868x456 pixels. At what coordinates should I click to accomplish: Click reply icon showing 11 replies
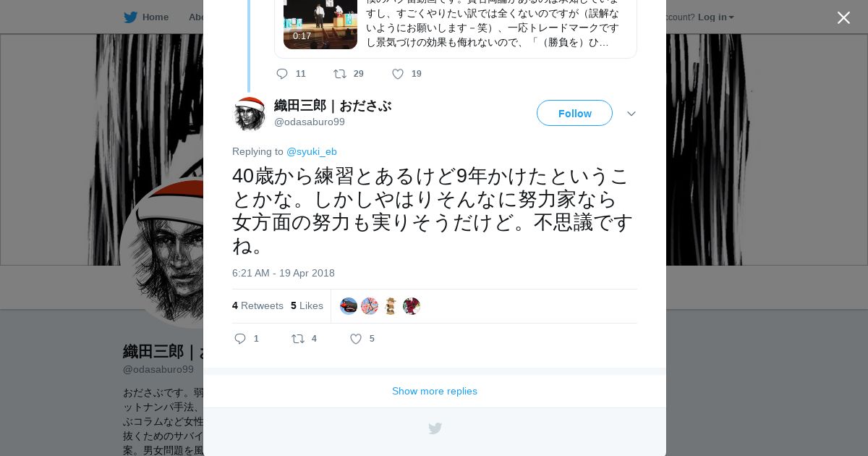click(282, 74)
